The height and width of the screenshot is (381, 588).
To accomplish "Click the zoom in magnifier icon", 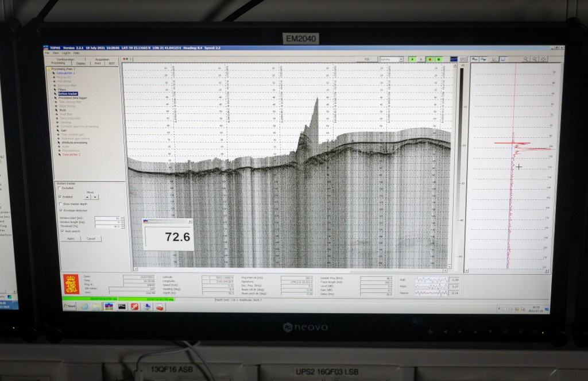I will click(525, 59).
